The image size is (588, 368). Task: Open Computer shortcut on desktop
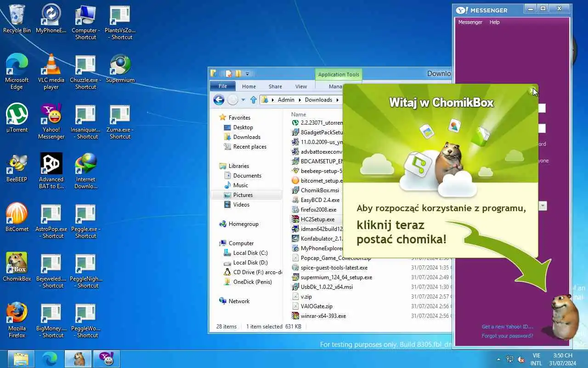click(85, 22)
